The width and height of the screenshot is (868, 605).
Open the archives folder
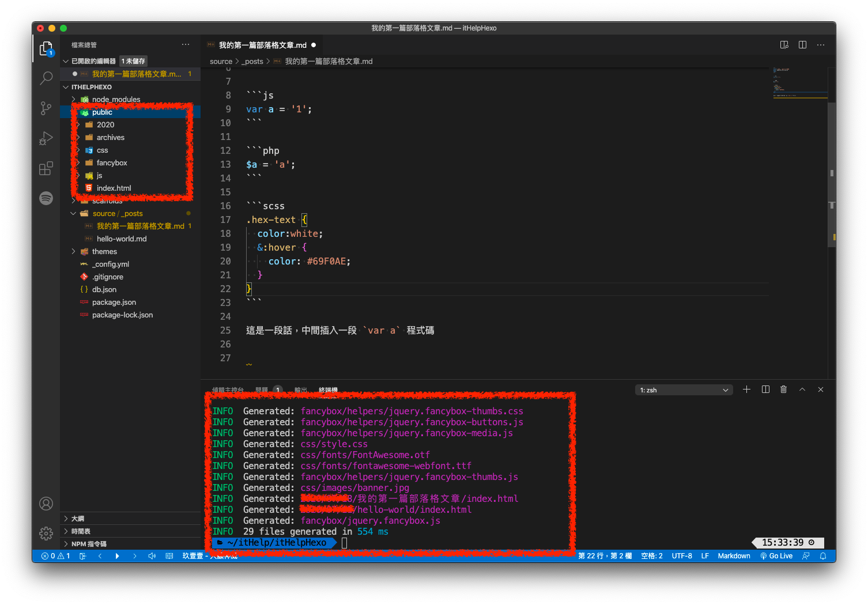[130, 138]
